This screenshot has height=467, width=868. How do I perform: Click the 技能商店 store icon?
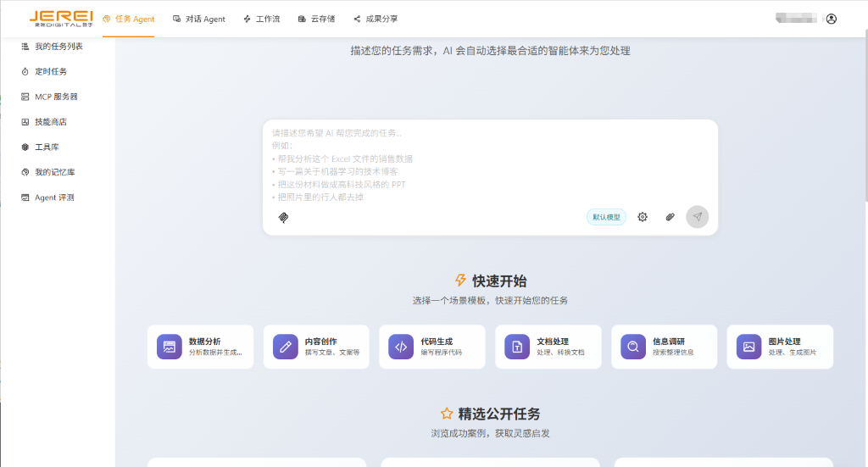point(25,122)
